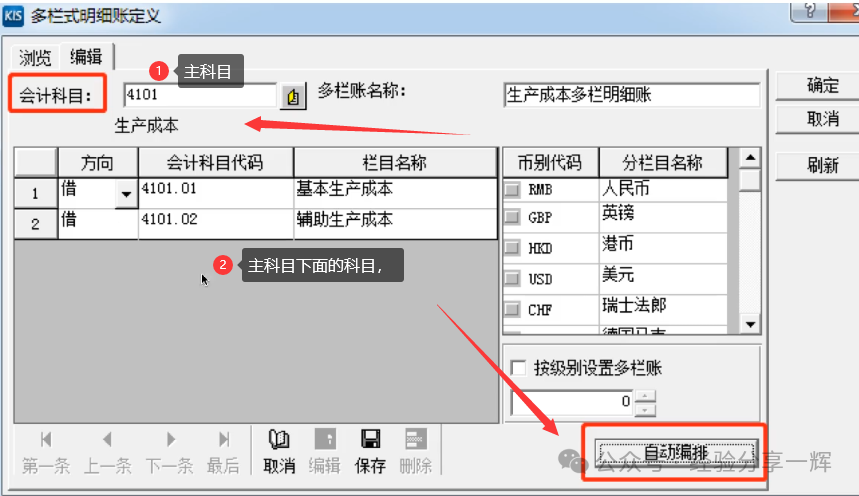The height and width of the screenshot is (496, 859).
Task: Click the 借 direction cell in row 2
Action: click(x=98, y=224)
